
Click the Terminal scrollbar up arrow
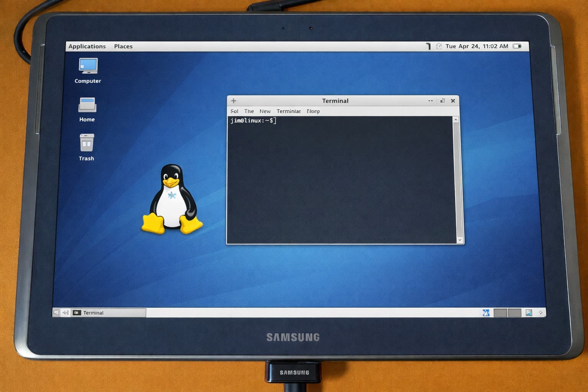pyautogui.click(x=456, y=119)
